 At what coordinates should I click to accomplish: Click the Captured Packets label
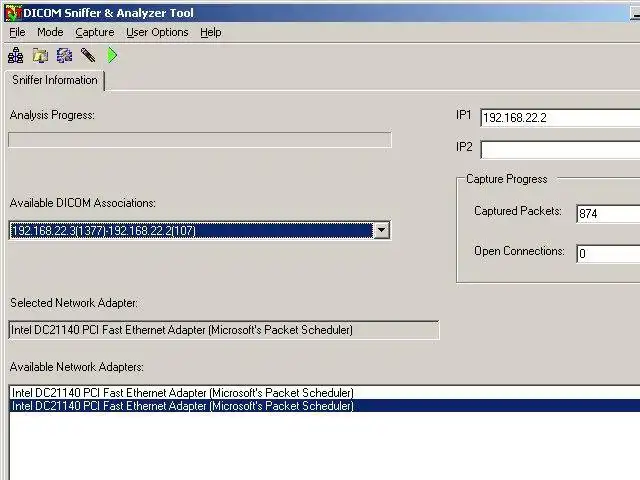tap(518, 211)
